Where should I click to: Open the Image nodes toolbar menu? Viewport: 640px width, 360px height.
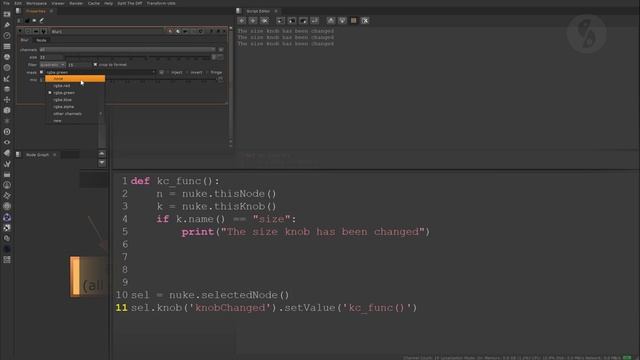coord(7,14)
